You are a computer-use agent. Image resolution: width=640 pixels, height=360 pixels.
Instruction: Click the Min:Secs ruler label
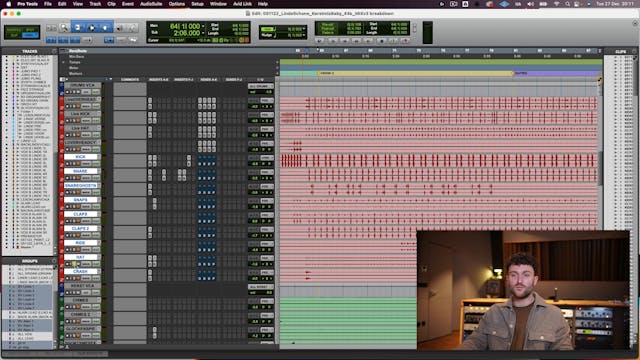[76, 57]
